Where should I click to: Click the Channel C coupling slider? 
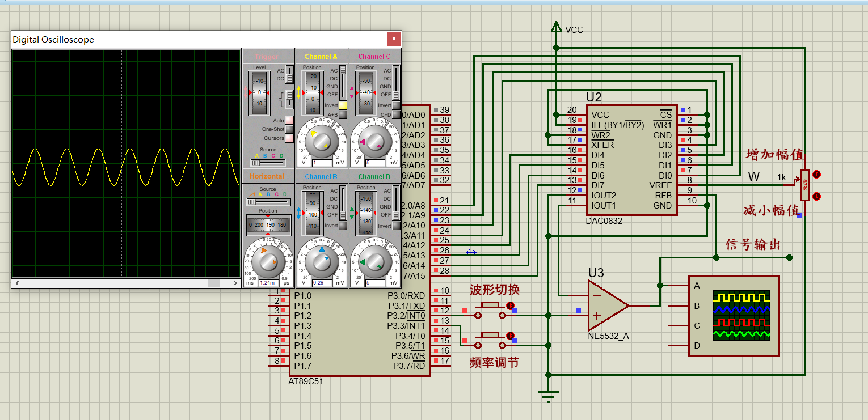tap(395, 82)
